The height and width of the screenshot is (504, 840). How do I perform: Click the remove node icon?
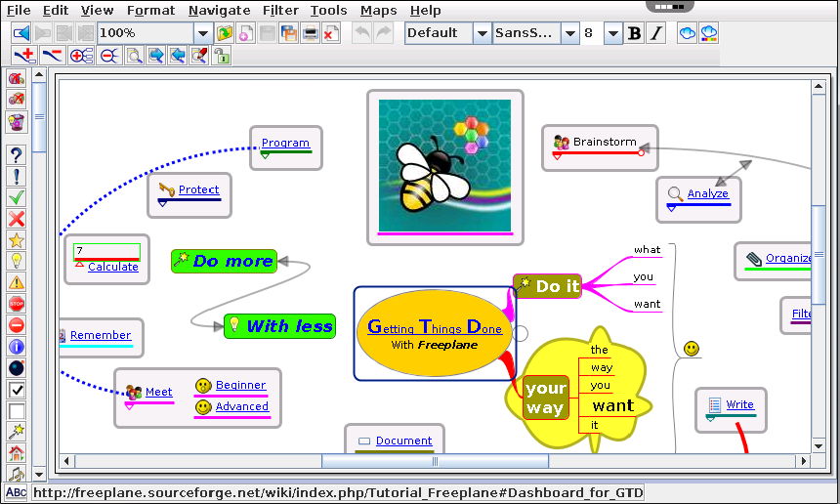(x=52, y=55)
